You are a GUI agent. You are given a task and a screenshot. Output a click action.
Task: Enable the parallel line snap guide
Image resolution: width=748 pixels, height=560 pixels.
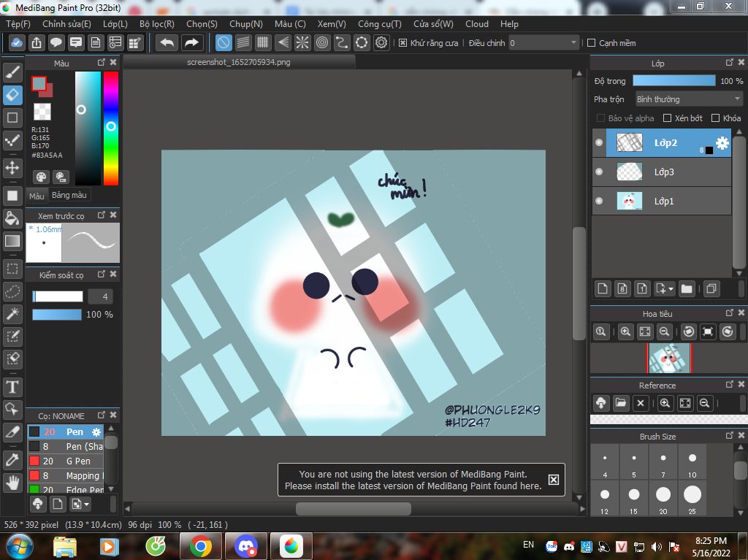243,43
